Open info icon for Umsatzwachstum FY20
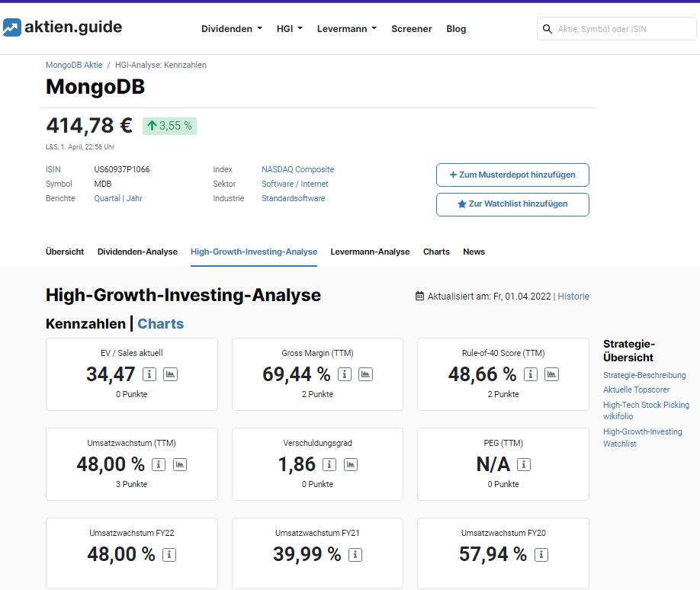The width and height of the screenshot is (700, 590). pyautogui.click(x=541, y=555)
